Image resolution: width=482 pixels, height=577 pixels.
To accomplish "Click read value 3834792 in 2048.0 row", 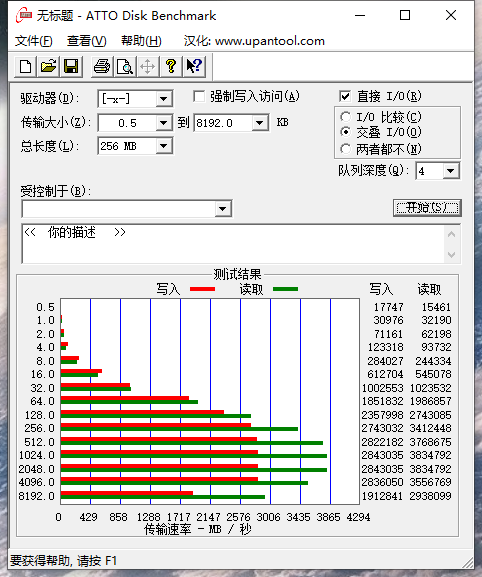I will (430, 469).
